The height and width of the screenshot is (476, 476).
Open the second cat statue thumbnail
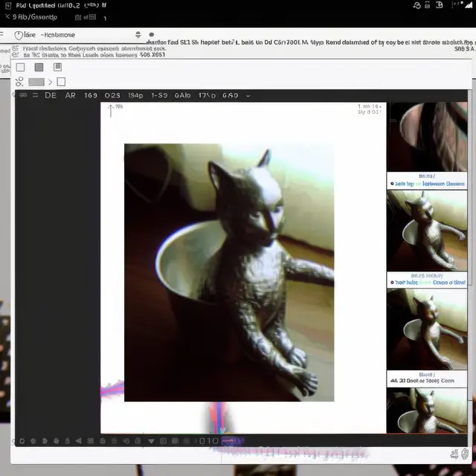427,329
